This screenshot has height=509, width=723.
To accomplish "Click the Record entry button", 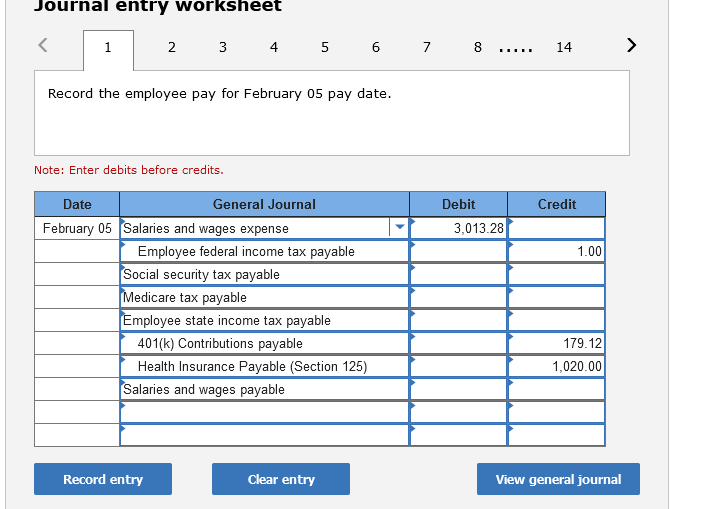I will pos(103,479).
